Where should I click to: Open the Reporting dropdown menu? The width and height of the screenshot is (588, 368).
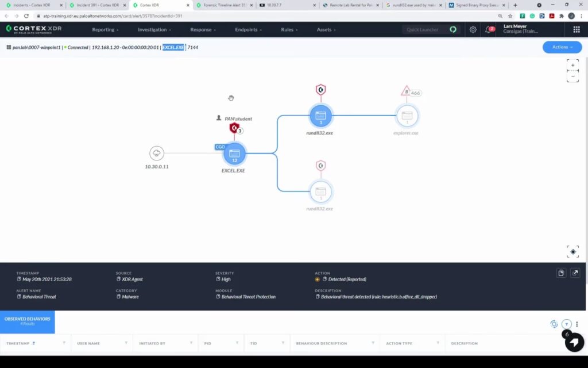[105, 29]
